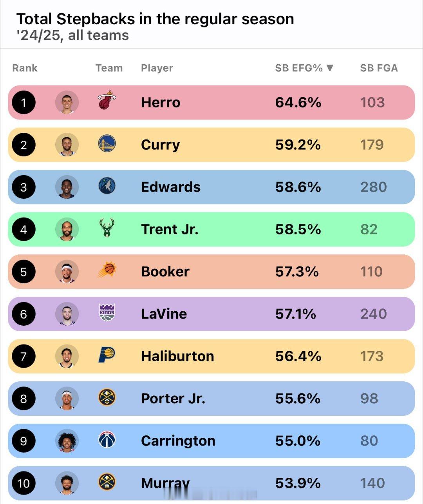
Task: Click the Edwards player name
Action: tap(171, 187)
